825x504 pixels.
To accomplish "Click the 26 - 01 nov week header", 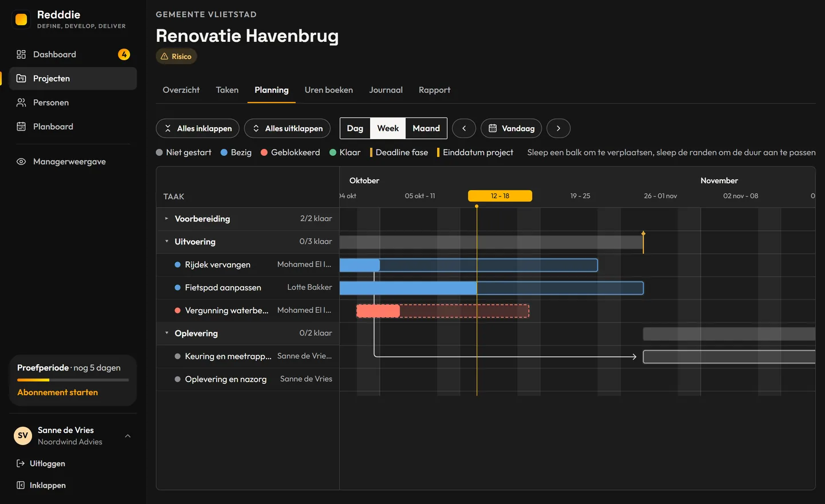I will tap(660, 196).
